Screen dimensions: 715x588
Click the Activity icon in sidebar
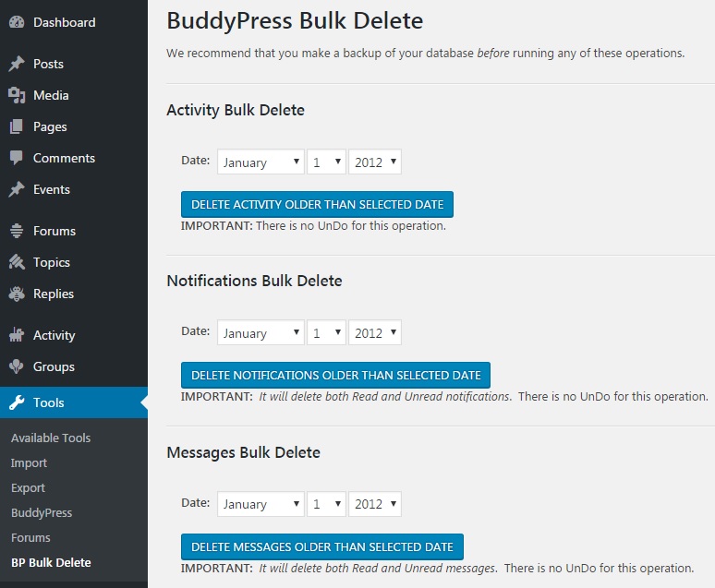tap(16, 335)
